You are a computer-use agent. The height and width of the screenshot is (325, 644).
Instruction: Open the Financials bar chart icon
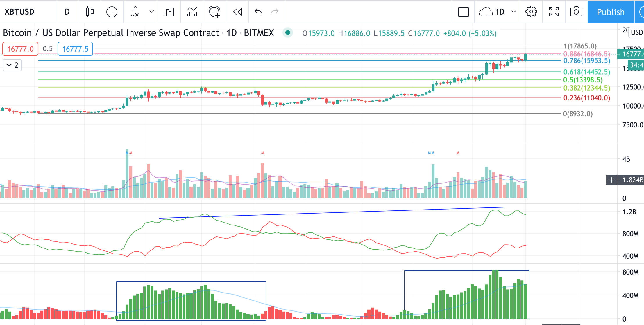point(169,12)
